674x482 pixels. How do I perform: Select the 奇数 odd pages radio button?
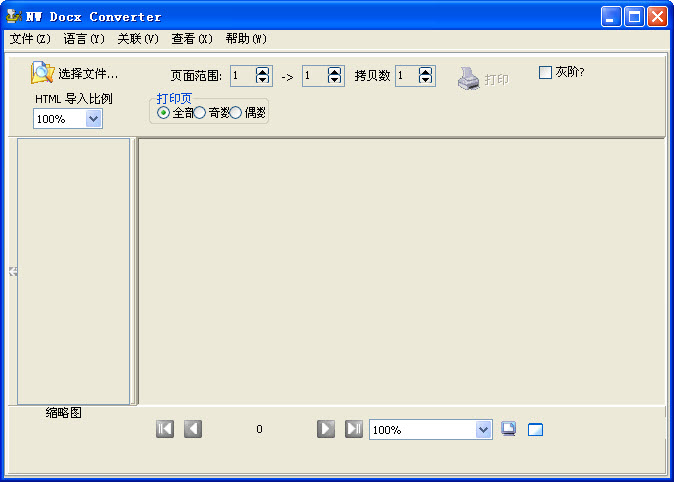[x=199, y=113]
